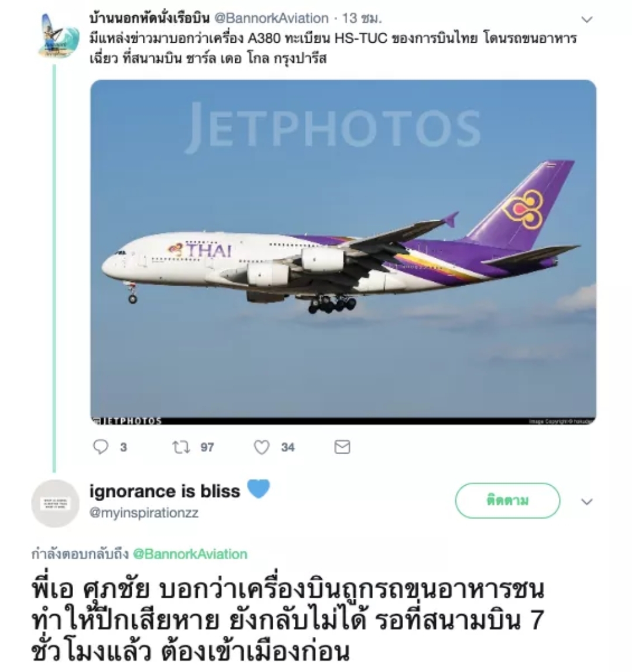Open บ้านนอกหัดนั่งเรือบิน display name
The width and height of the screenshot is (632, 672).
[149, 18]
